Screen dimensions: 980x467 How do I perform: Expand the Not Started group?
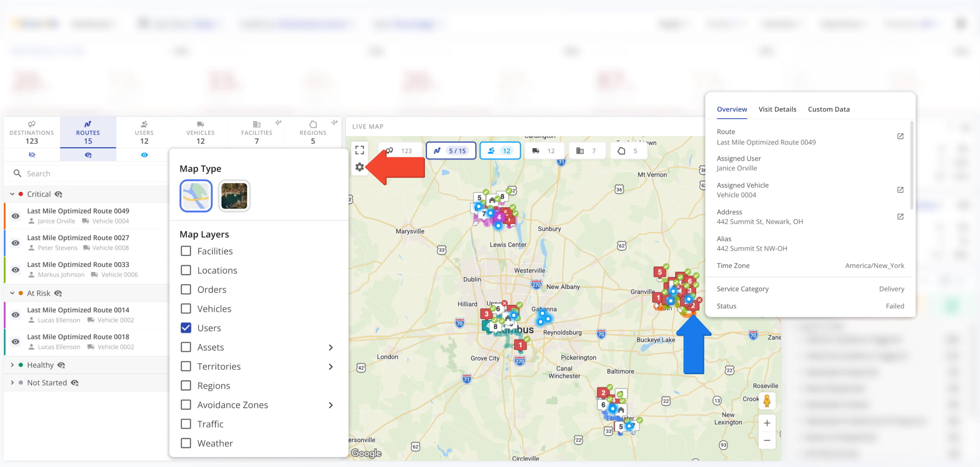pos(12,382)
